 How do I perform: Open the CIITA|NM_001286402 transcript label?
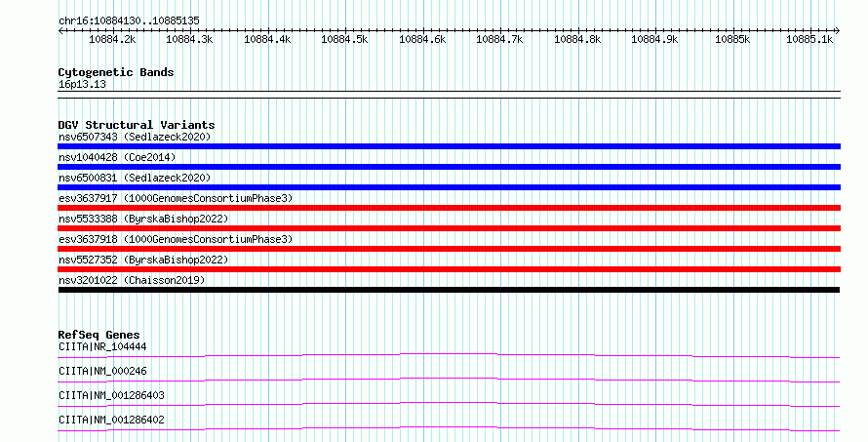(x=111, y=420)
